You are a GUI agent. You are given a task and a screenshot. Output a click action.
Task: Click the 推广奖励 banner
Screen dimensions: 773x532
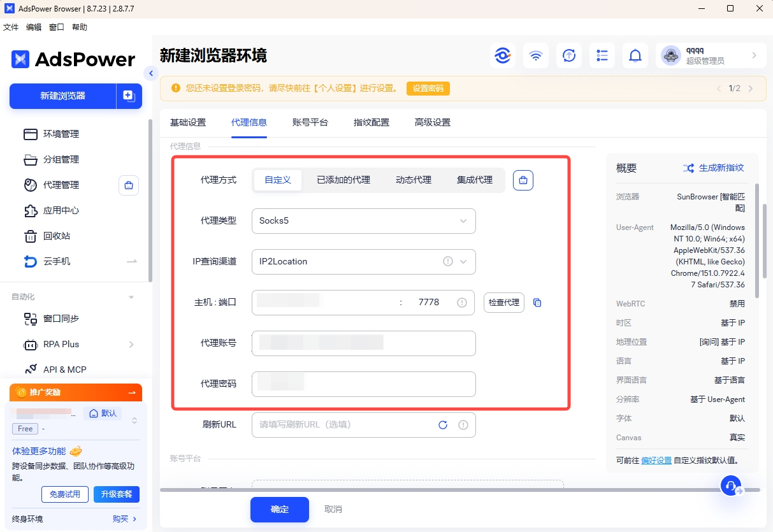point(76,392)
